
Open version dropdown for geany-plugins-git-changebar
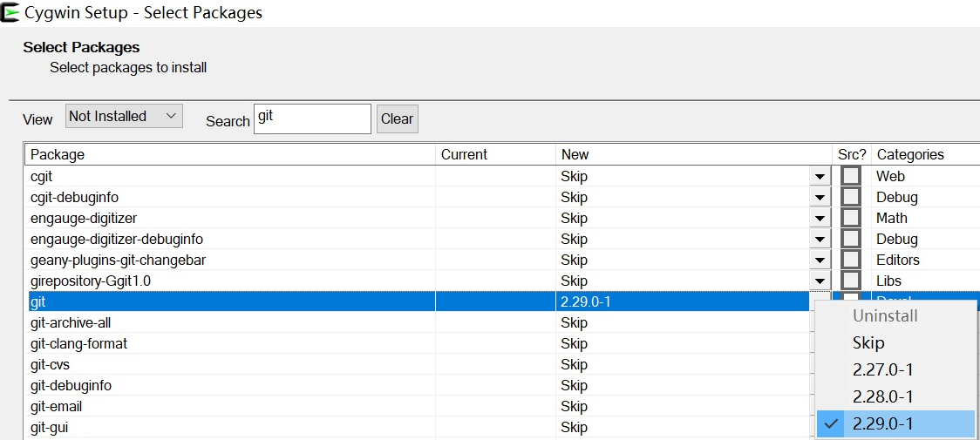click(x=820, y=260)
